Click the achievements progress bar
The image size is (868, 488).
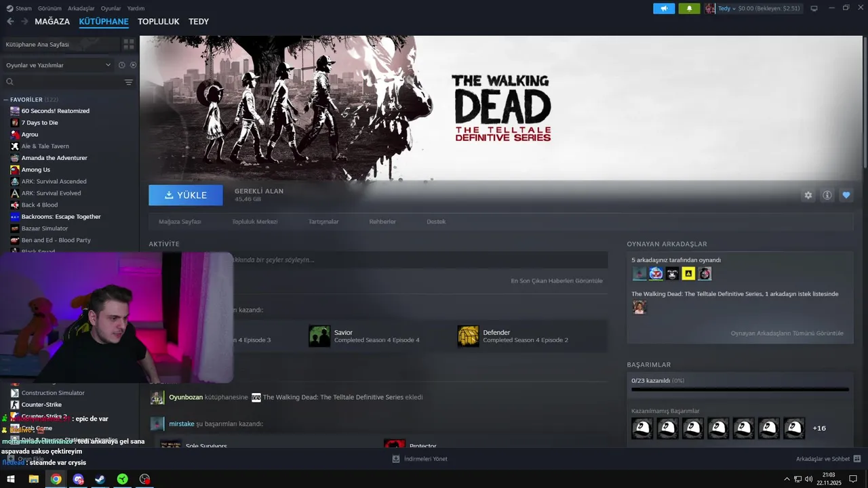740,390
